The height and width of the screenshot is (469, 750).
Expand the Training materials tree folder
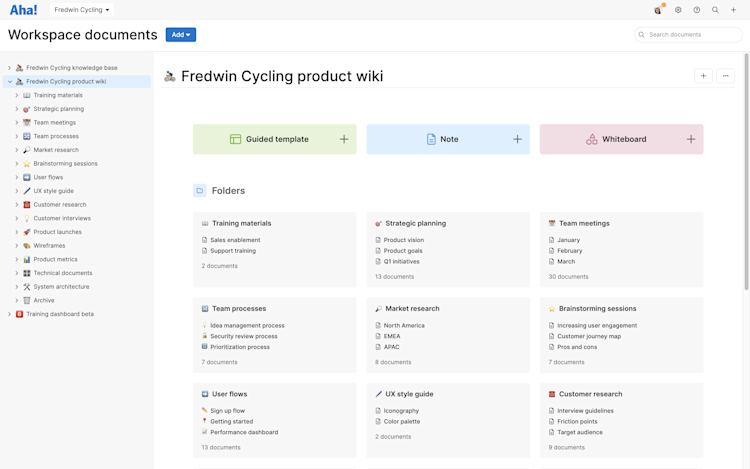point(17,95)
